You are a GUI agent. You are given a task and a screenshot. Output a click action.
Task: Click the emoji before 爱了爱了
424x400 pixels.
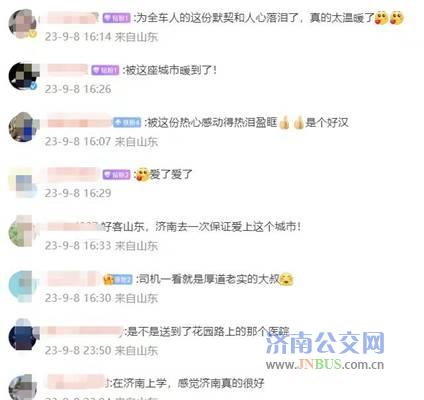pyautogui.click(x=142, y=174)
